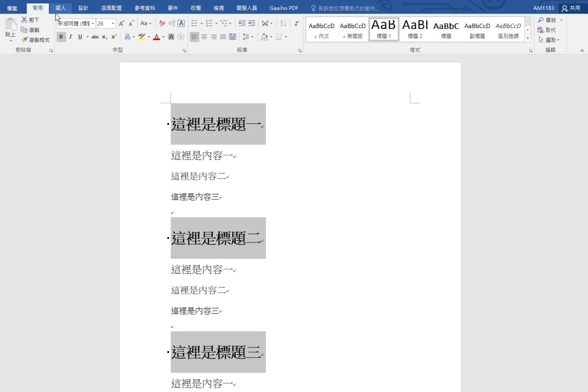The width and height of the screenshot is (588, 392).
Task: Enable strikethrough formatting
Action: click(x=96, y=37)
